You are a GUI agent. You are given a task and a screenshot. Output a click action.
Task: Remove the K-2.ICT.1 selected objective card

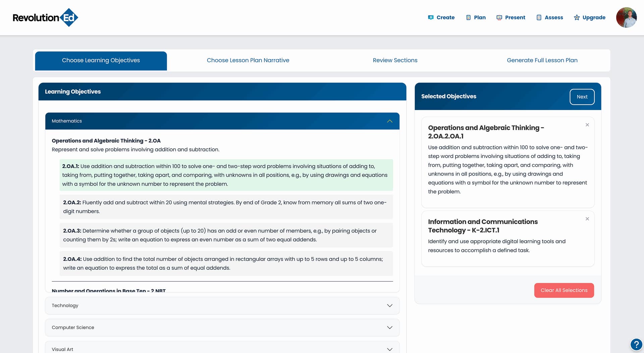[x=587, y=219]
